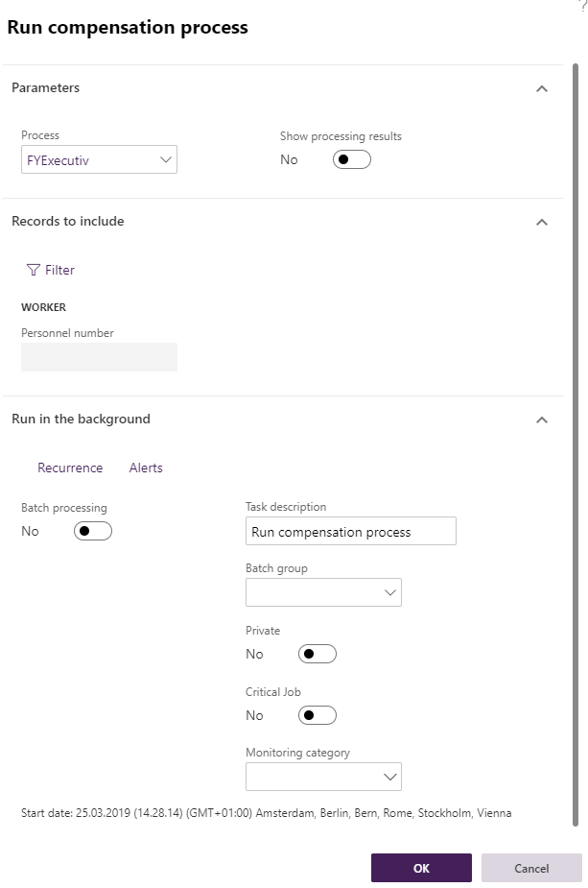Enable Batch processing
The image size is (588, 888).
pos(92,530)
